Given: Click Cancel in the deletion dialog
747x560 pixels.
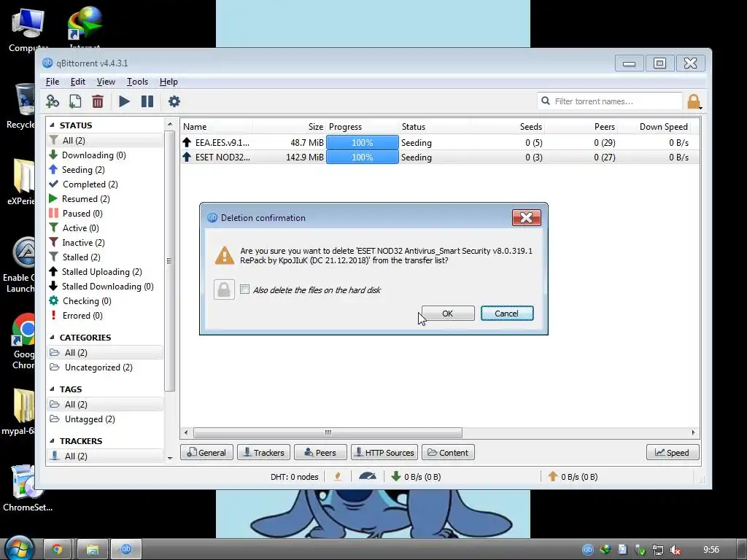Looking at the screenshot, I should point(507,314).
